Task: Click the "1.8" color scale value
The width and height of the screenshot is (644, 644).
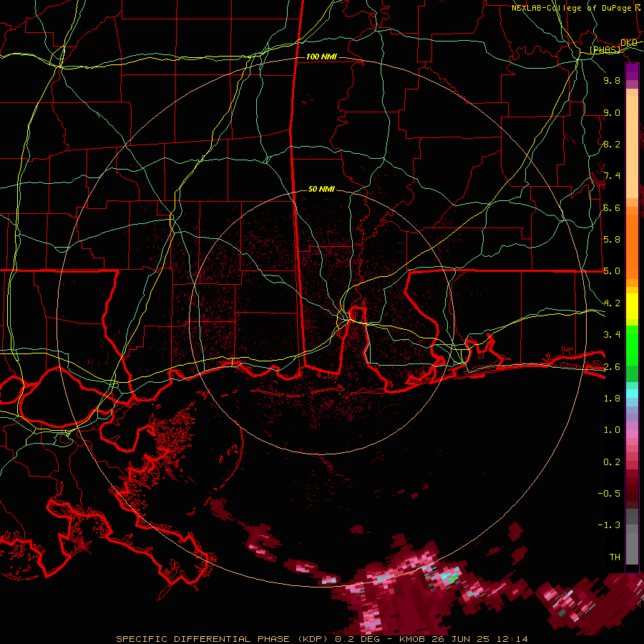Action: coord(612,399)
